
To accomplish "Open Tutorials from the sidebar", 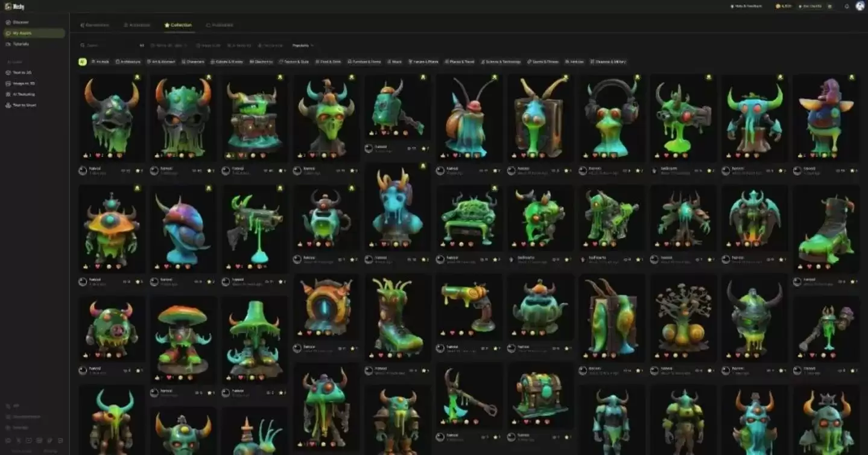I will pos(21,44).
